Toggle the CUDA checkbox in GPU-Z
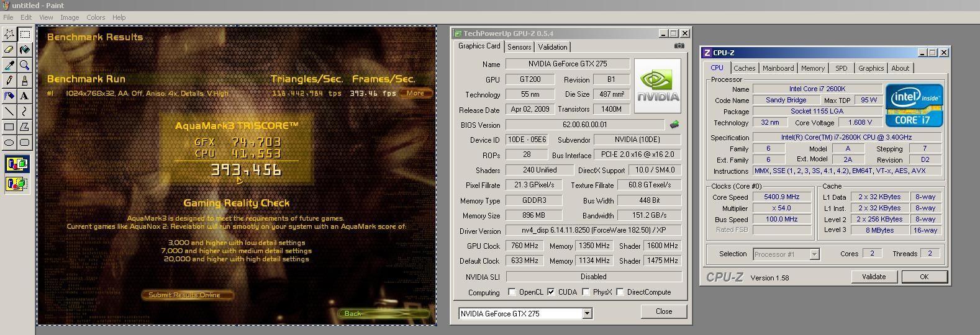The image size is (980, 335). point(551,292)
